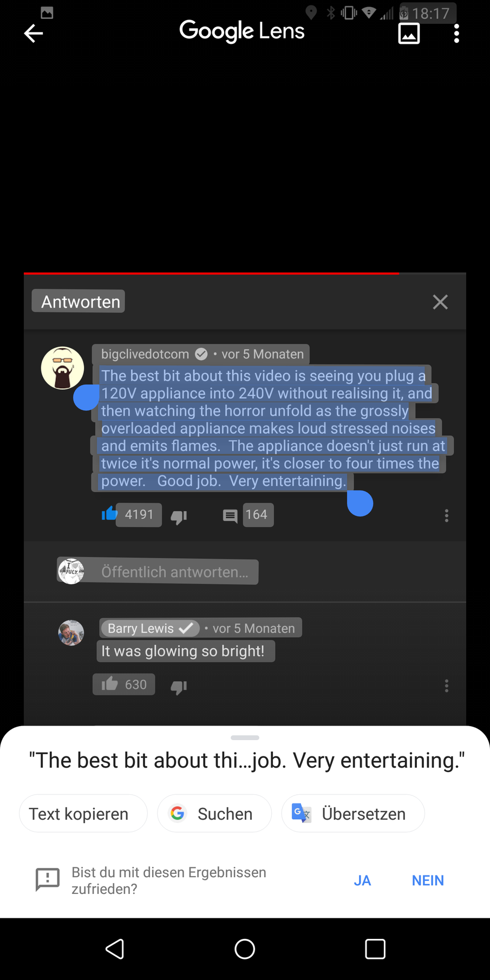Tap the replies icon showing 164

pos(230,516)
